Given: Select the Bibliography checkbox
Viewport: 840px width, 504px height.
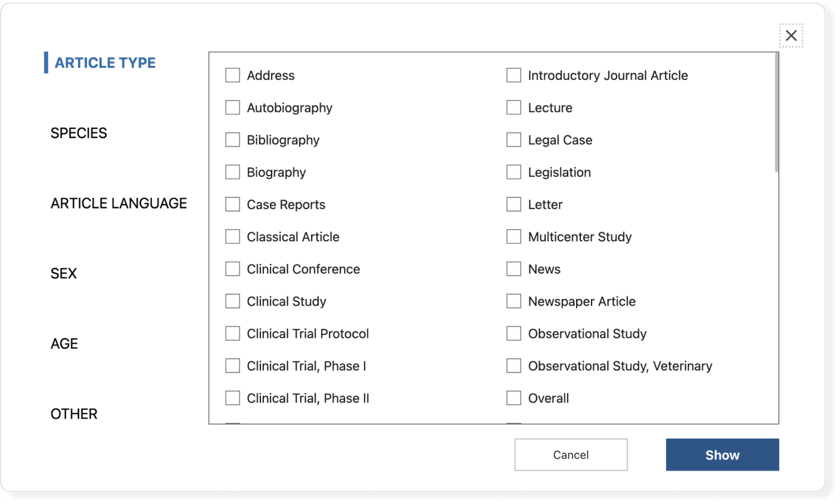Looking at the screenshot, I should (x=233, y=139).
